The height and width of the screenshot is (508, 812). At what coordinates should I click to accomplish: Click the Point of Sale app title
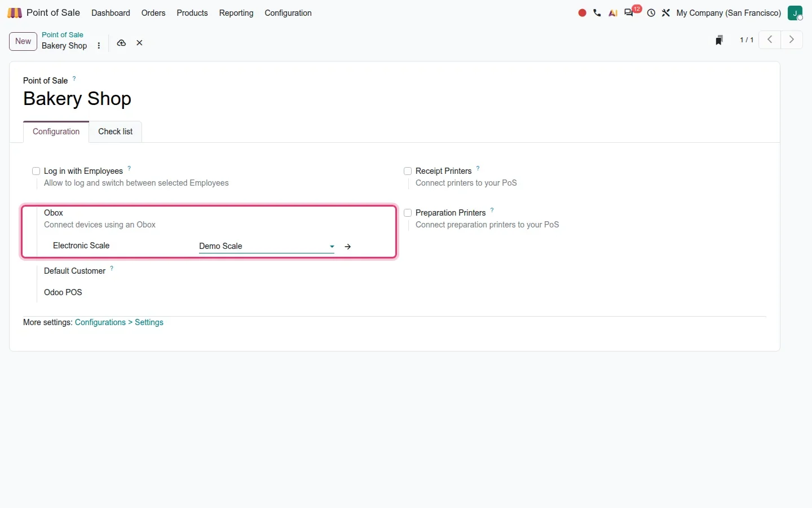tap(53, 12)
